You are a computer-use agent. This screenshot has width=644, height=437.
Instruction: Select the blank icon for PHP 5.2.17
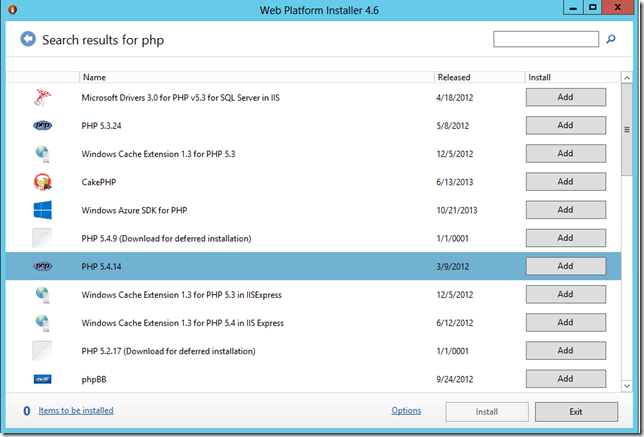pos(42,351)
